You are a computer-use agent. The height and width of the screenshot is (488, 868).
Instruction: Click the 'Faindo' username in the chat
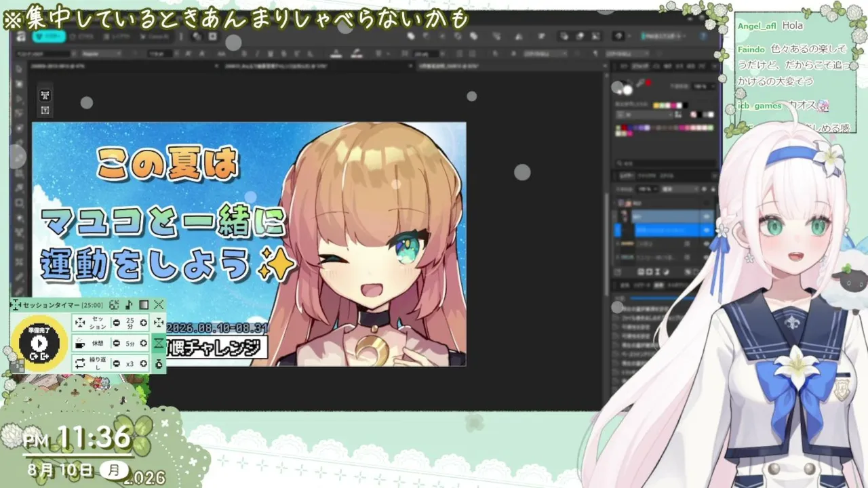tap(751, 49)
